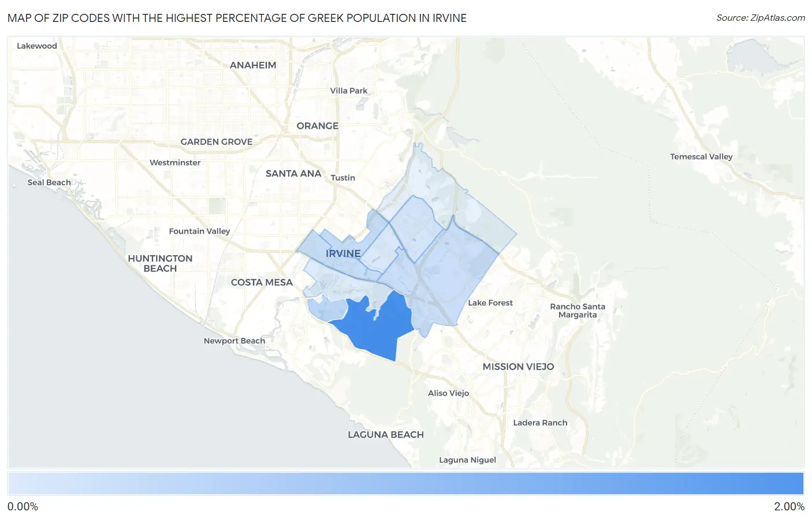
Task: Click the darkest blue zip code region
Action: tap(375, 326)
